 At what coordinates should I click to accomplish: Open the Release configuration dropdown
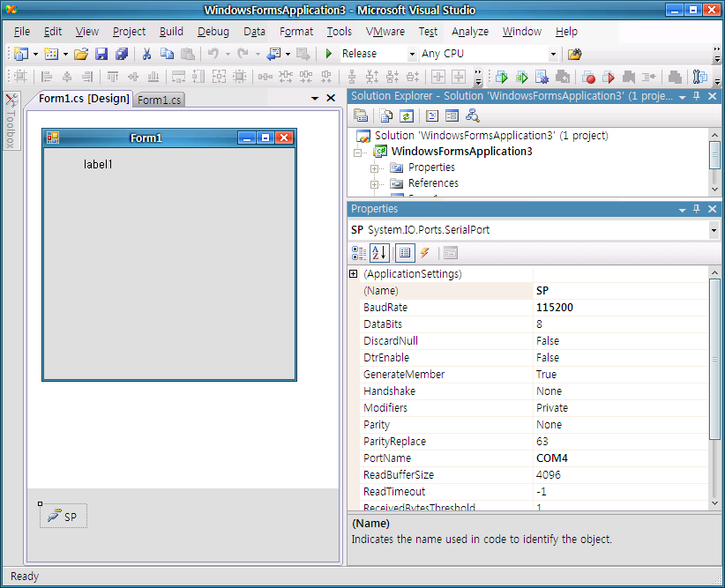coord(412,54)
